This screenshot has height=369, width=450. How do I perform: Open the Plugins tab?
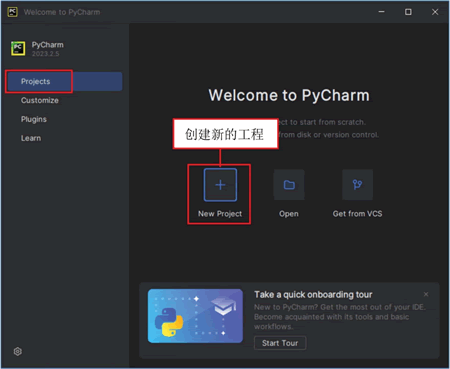pos(34,119)
